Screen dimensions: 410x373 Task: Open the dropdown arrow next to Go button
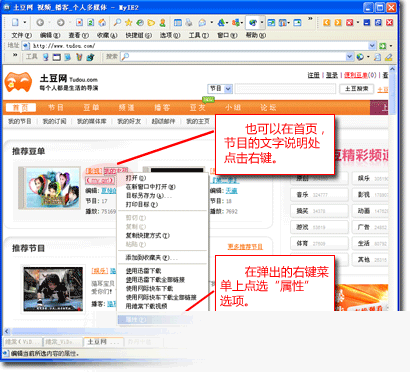(x=391, y=46)
